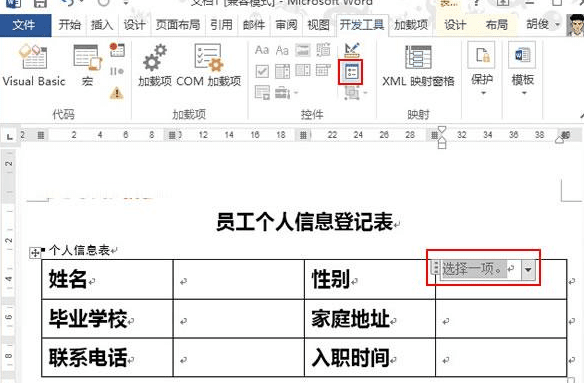The width and height of the screenshot is (584, 383).
Task: Expand the 模板 dropdown
Action: click(523, 69)
